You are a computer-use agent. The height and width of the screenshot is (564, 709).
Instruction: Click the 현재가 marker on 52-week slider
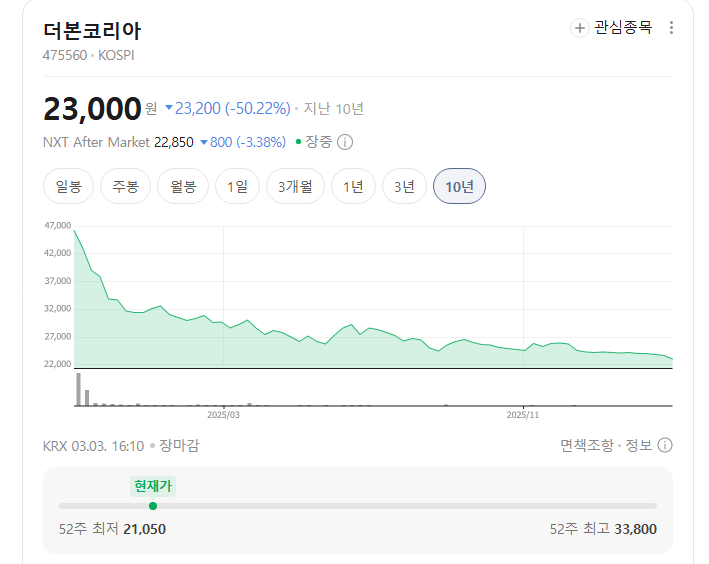click(153, 506)
